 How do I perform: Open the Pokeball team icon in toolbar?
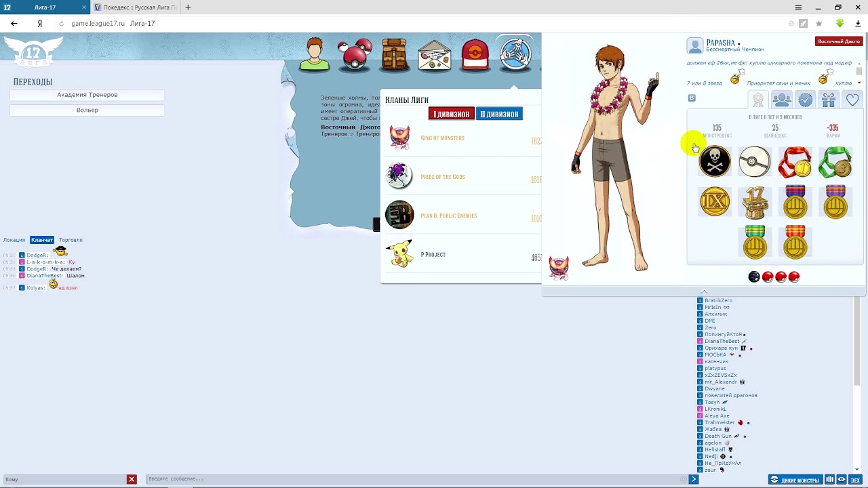click(x=355, y=55)
